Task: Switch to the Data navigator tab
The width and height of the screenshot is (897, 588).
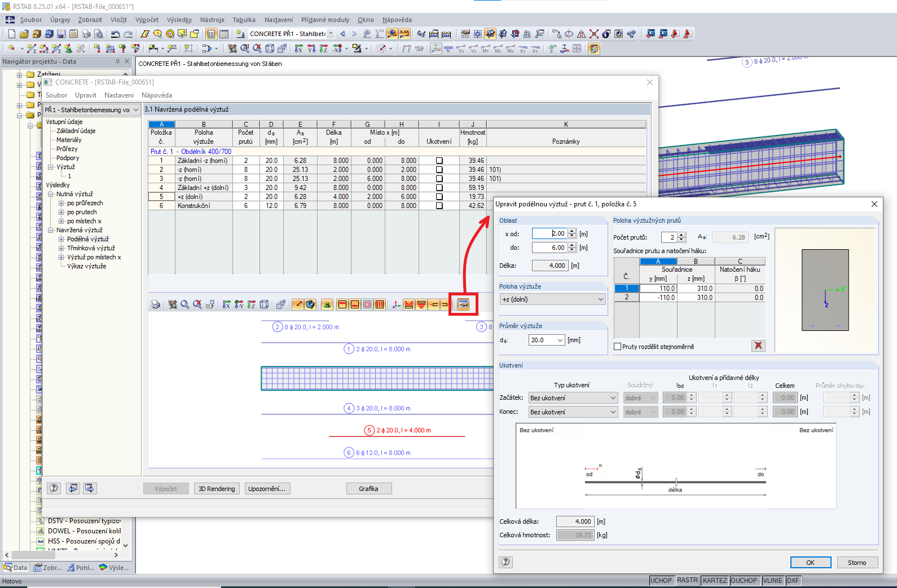Action: (16, 568)
